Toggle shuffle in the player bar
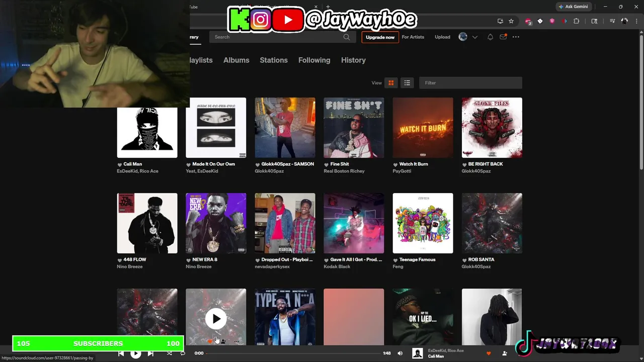 point(169,353)
